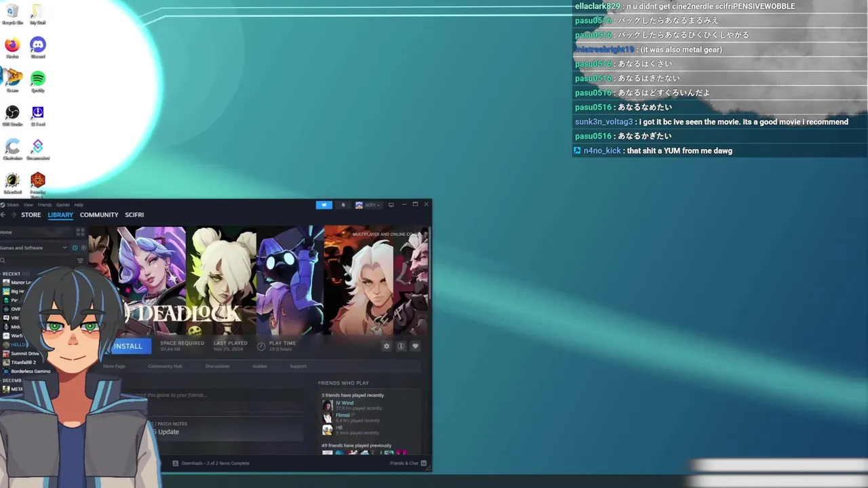Open the Games menu in Steam
Screen dimensions: 868x488
[x=62, y=205]
